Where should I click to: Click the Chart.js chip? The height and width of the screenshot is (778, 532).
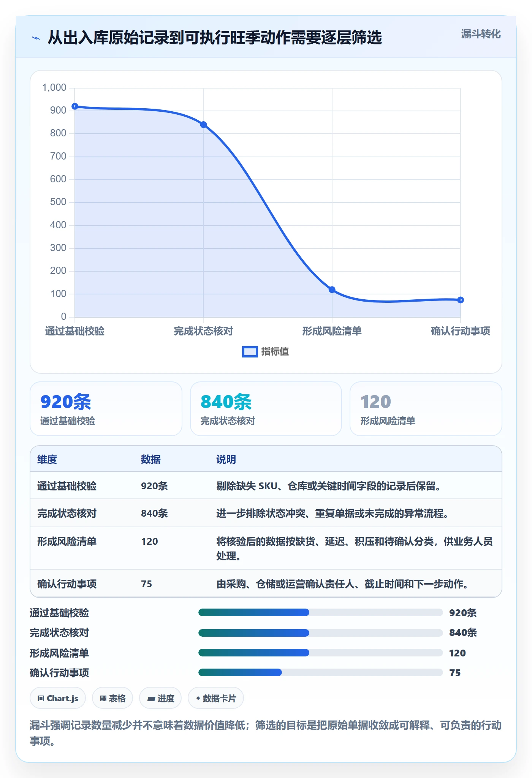(x=58, y=698)
